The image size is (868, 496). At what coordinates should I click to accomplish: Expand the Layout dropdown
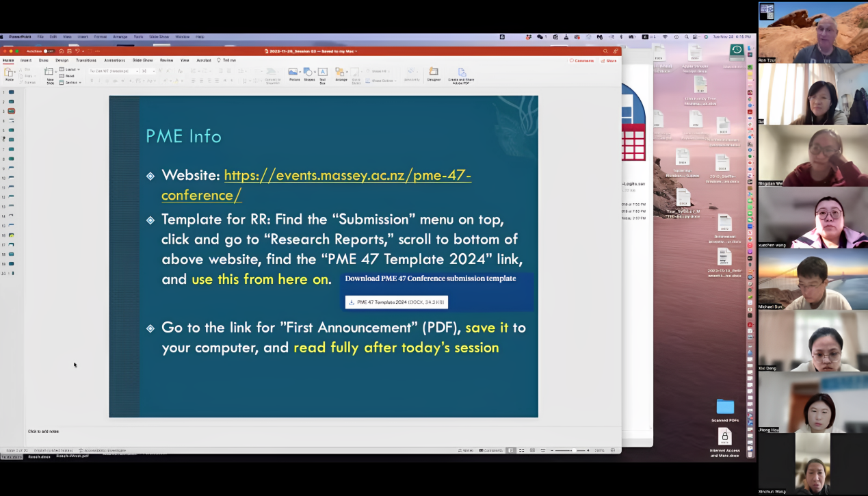(x=70, y=70)
